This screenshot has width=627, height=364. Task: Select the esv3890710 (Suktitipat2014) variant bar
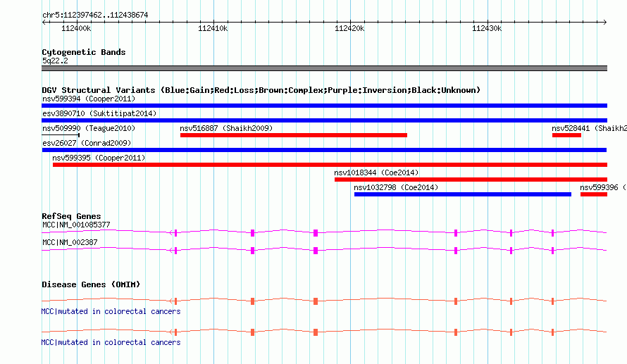point(324,120)
